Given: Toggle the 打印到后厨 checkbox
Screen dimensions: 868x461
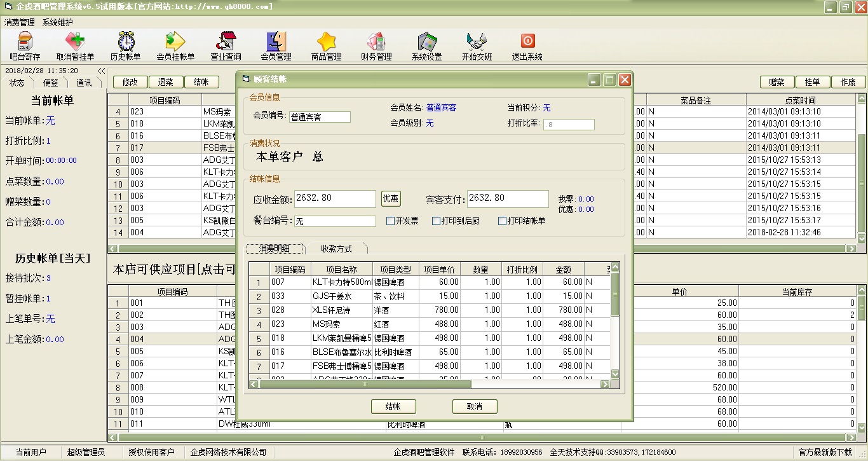Looking at the screenshot, I should point(436,221).
